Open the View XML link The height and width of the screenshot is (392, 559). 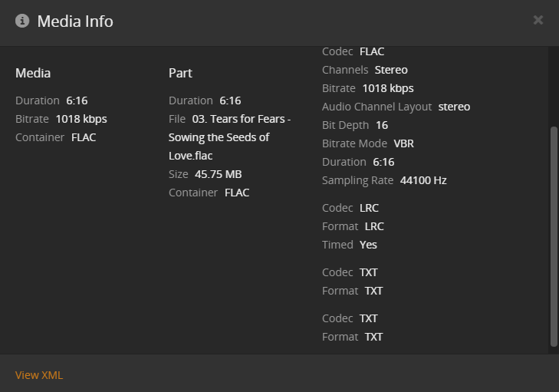pyautogui.click(x=39, y=375)
